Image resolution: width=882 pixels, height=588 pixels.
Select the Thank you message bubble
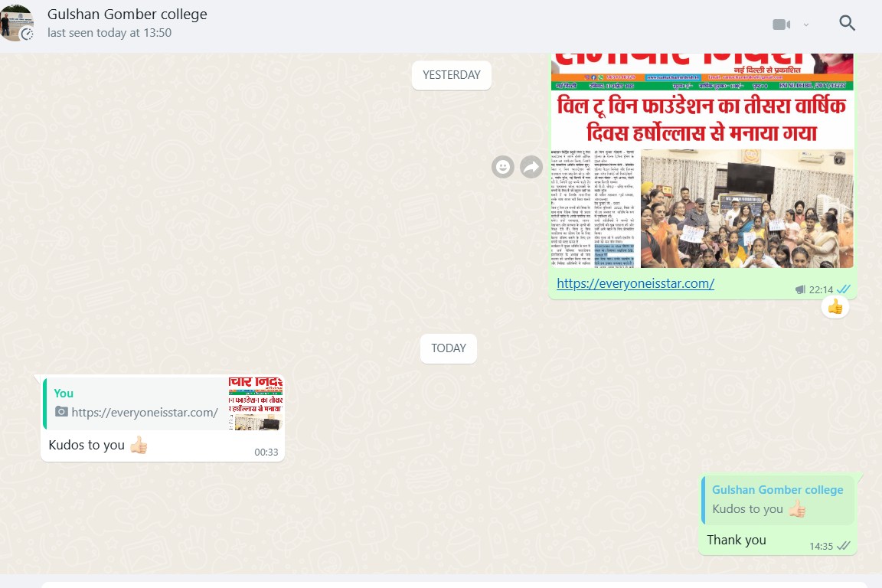[x=737, y=540]
